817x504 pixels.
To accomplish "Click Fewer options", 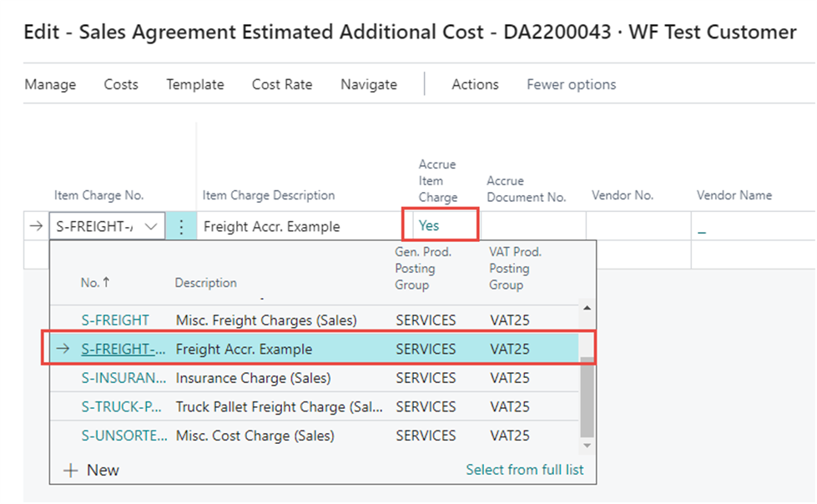I will tap(571, 84).
